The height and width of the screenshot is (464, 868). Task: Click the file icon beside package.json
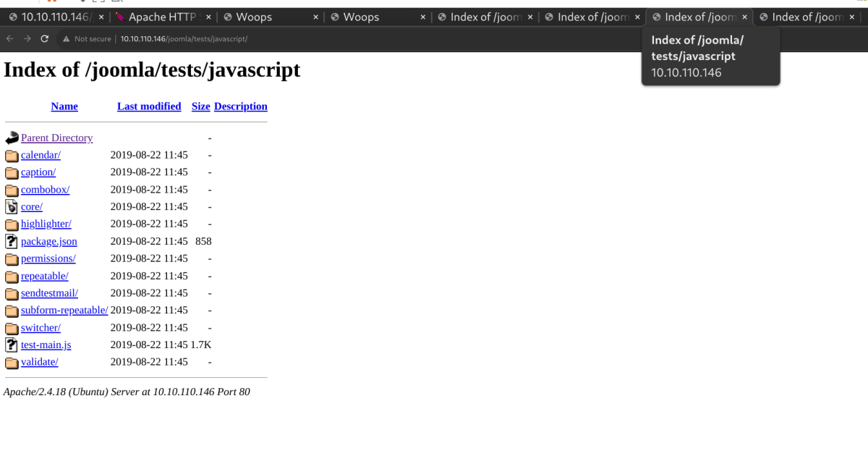pyautogui.click(x=12, y=242)
